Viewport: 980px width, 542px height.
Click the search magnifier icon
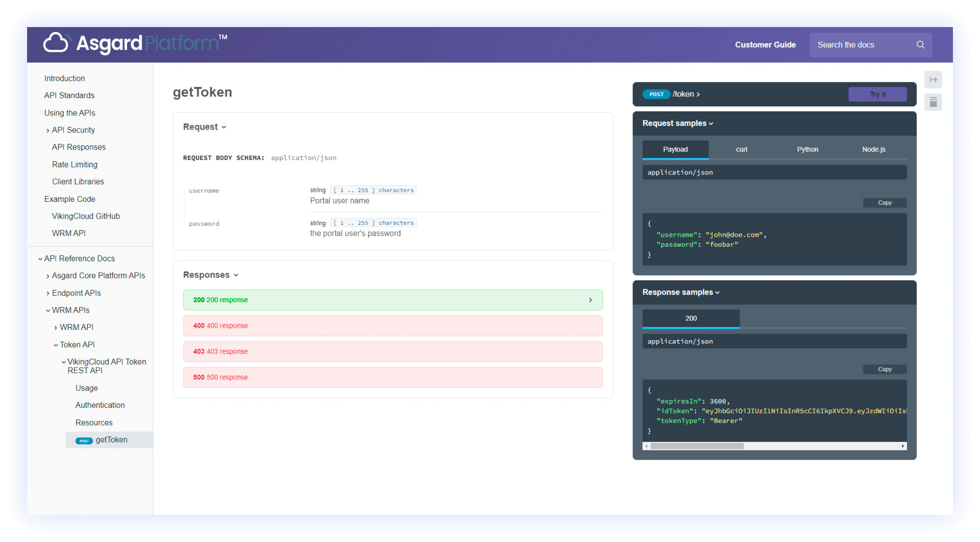pos(920,44)
